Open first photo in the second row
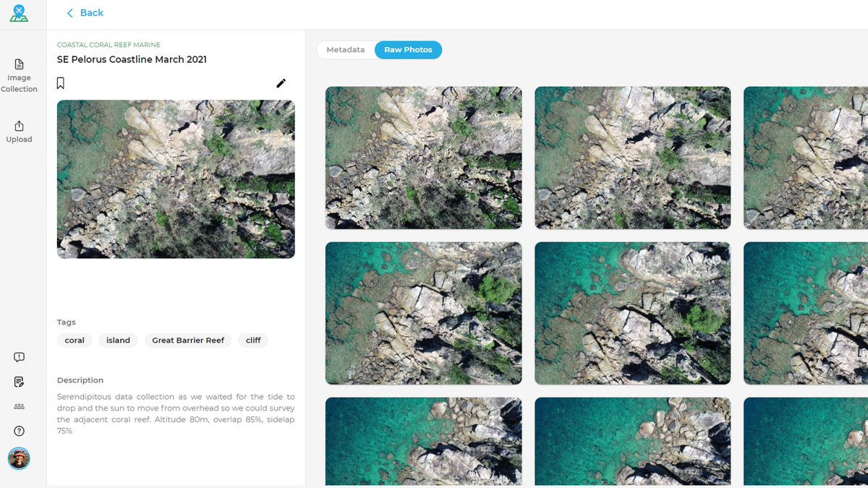 [423, 313]
